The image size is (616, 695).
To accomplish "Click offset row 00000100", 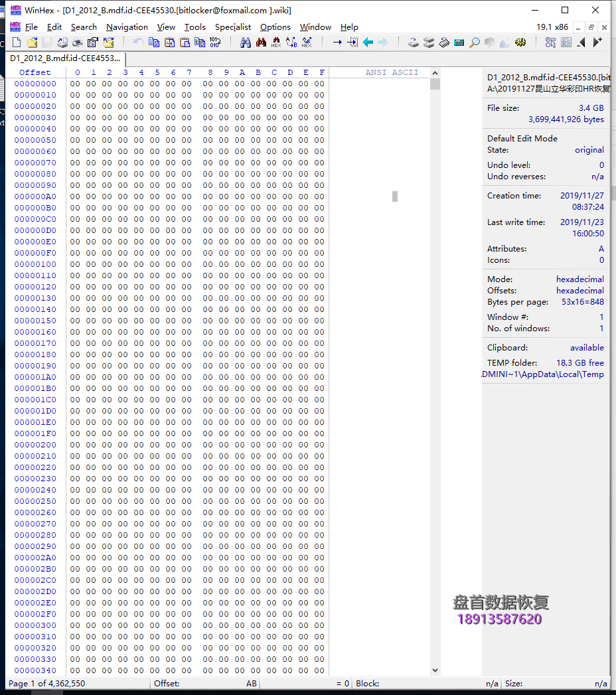I will (x=35, y=264).
